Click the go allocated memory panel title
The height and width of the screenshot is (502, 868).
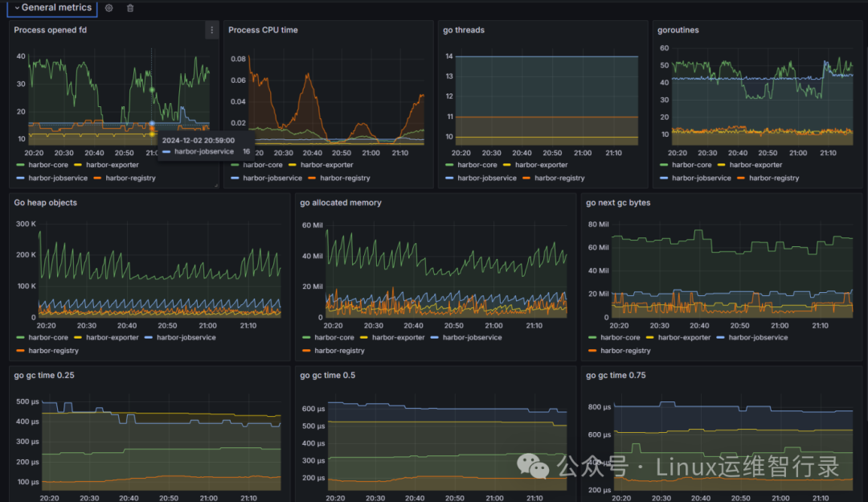pos(341,203)
